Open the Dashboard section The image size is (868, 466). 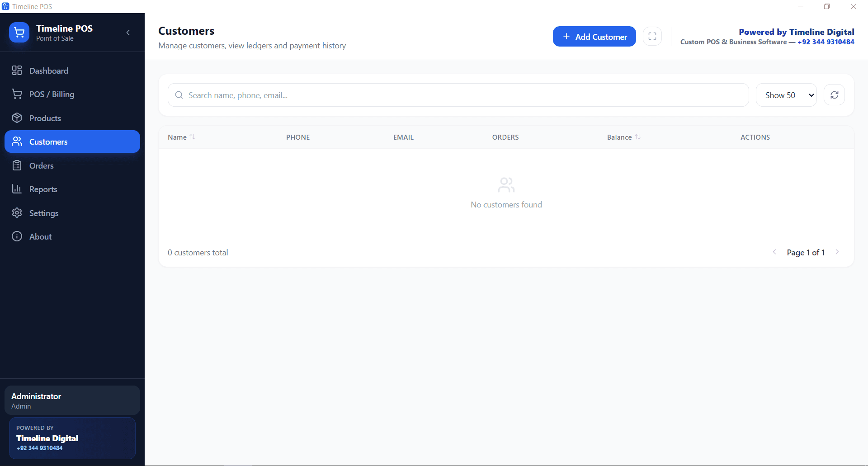pyautogui.click(x=49, y=71)
